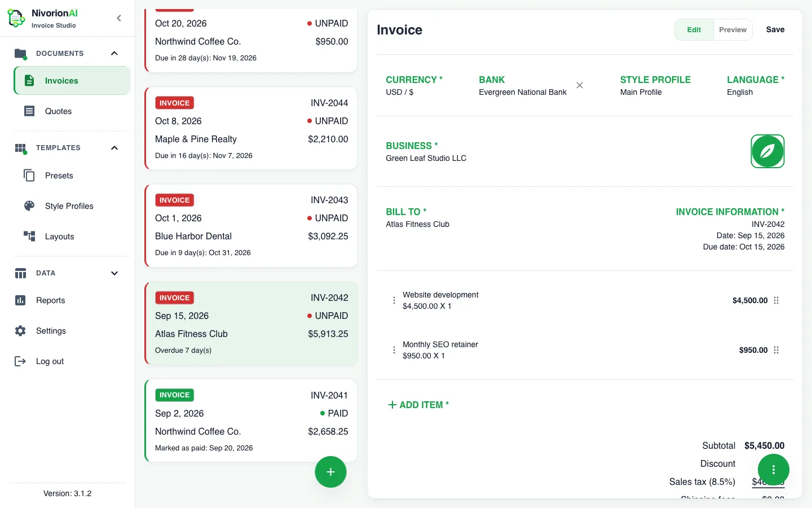
Task: Open the Language English selector
Action: (x=756, y=86)
